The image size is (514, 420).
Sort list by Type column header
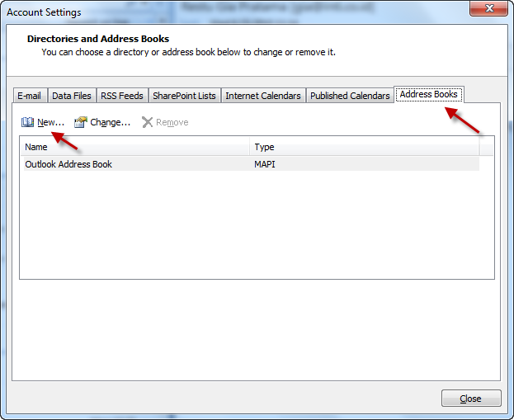coord(363,147)
